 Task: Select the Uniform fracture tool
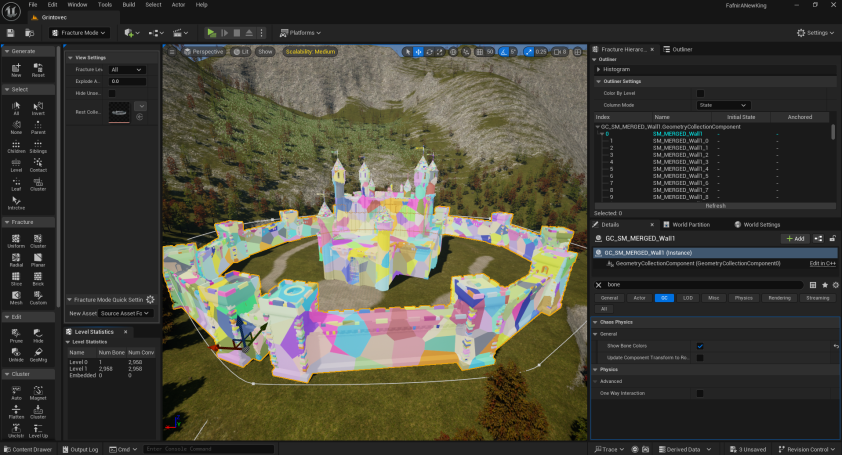tap(16, 239)
